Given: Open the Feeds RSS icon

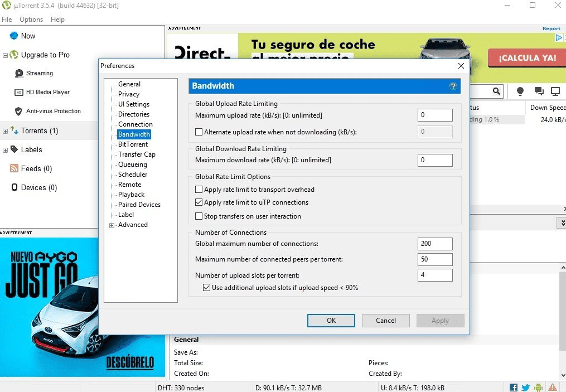Looking at the screenshot, I should pyautogui.click(x=14, y=168).
